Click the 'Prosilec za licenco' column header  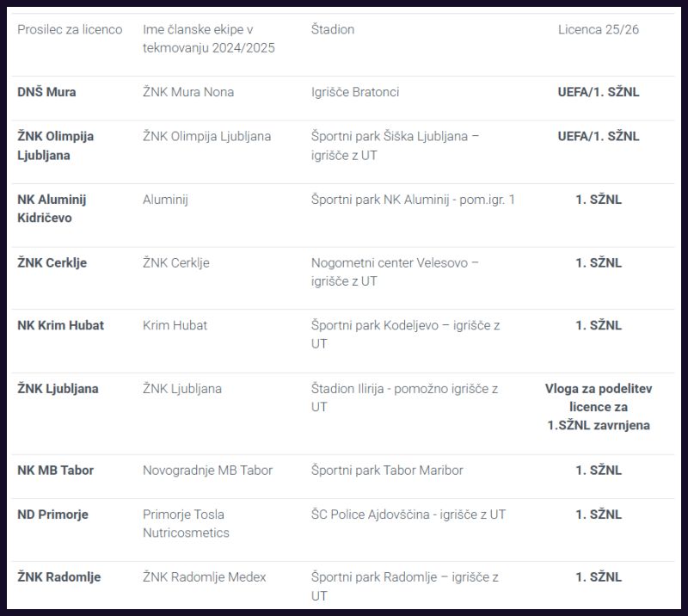point(70,29)
